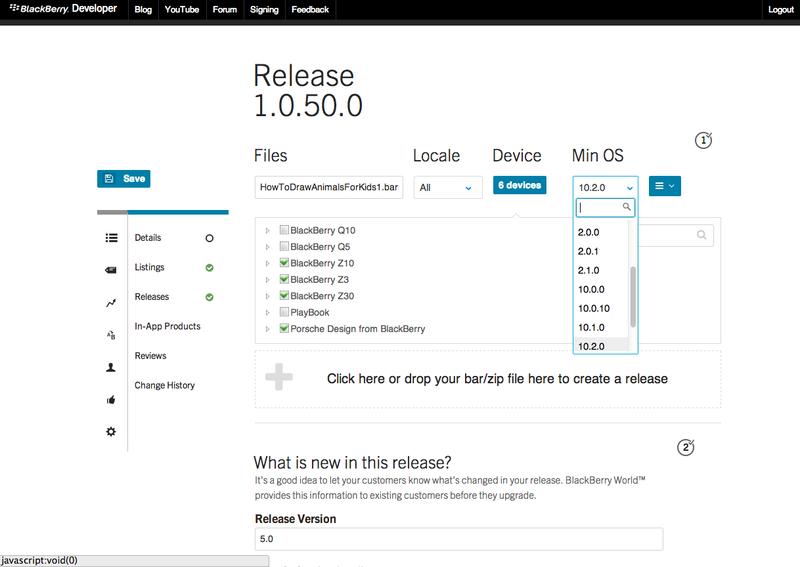Check the PlayBook checkbox
Image resolution: width=800 pixels, height=567 pixels.
click(x=284, y=312)
